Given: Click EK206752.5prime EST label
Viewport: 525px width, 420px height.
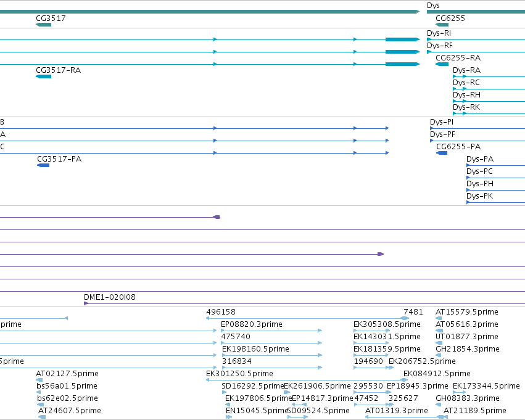Looking at the screenshot, I should click(422, 361).
